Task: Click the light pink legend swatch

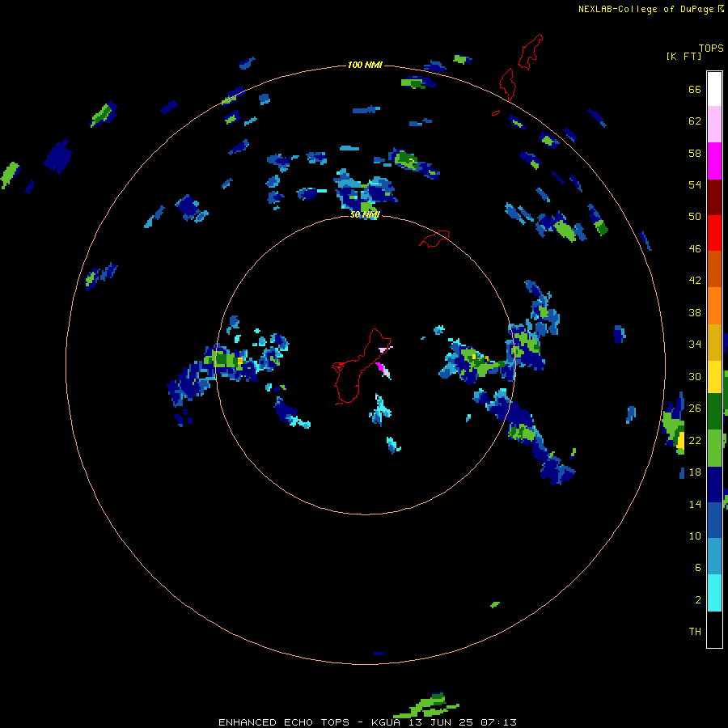Action: point(714,125)
